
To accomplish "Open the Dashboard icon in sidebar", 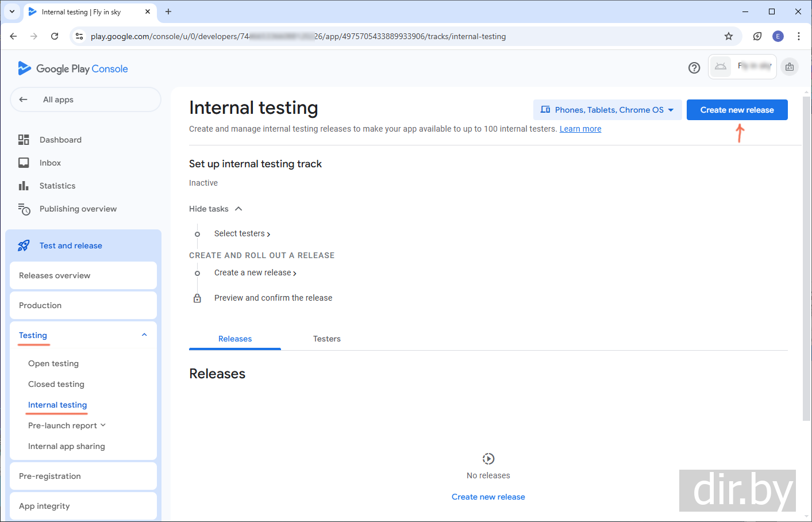I will coord(24,140).
